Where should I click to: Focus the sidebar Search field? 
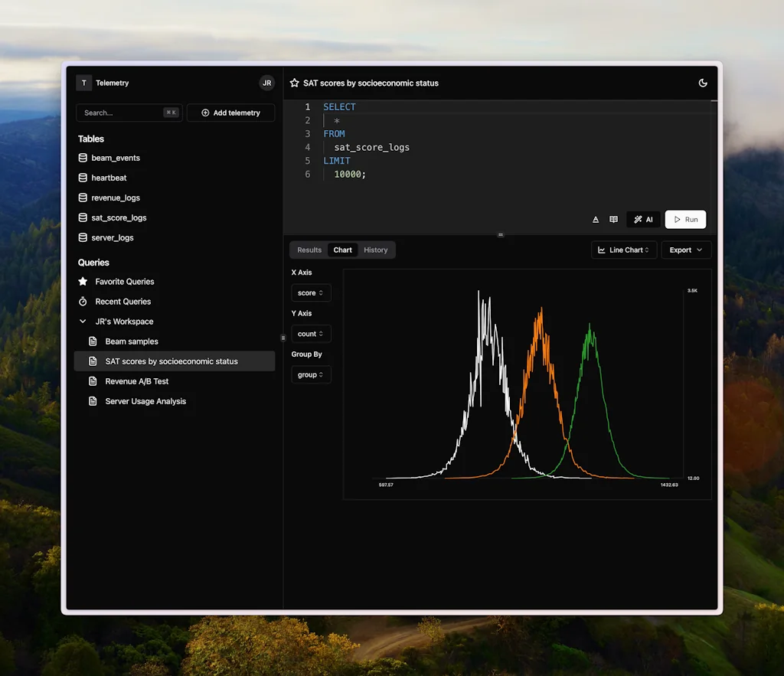(122, 113)
